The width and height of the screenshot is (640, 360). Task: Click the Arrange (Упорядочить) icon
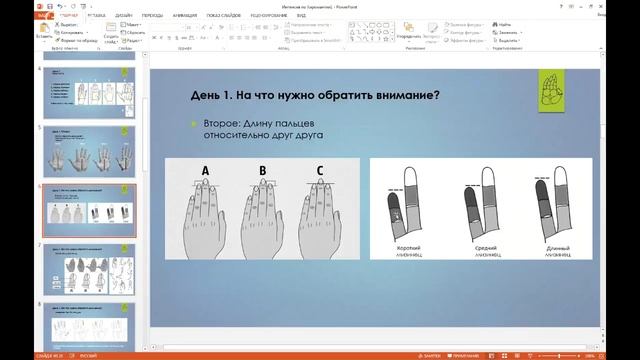(409, 28)
